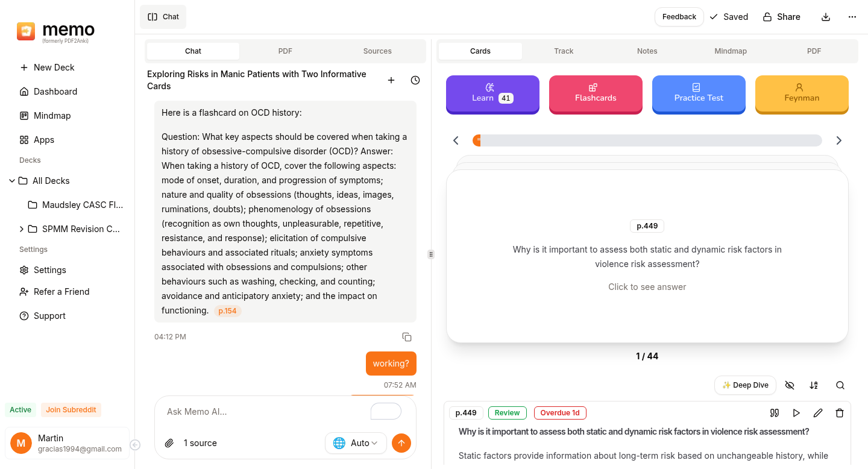868x469 pixels.
Task: Toggle the Chat panel button
Action: pos(163,17)
